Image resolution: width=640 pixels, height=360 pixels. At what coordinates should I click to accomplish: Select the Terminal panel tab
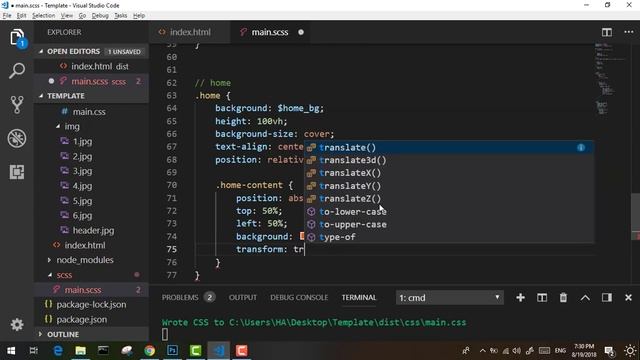pyautogui.click(x=359, y=298)
